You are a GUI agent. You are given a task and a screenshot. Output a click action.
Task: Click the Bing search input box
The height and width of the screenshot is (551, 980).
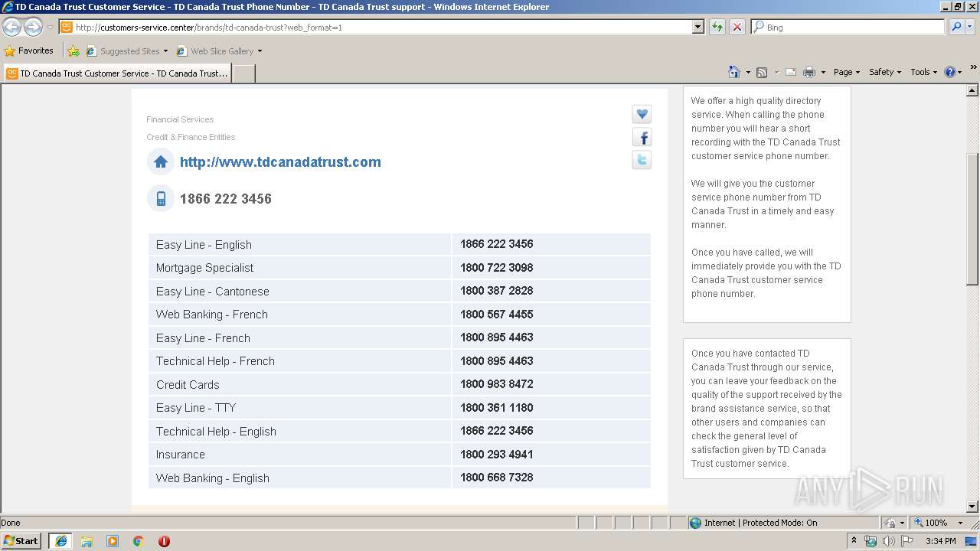coord(848,27)
